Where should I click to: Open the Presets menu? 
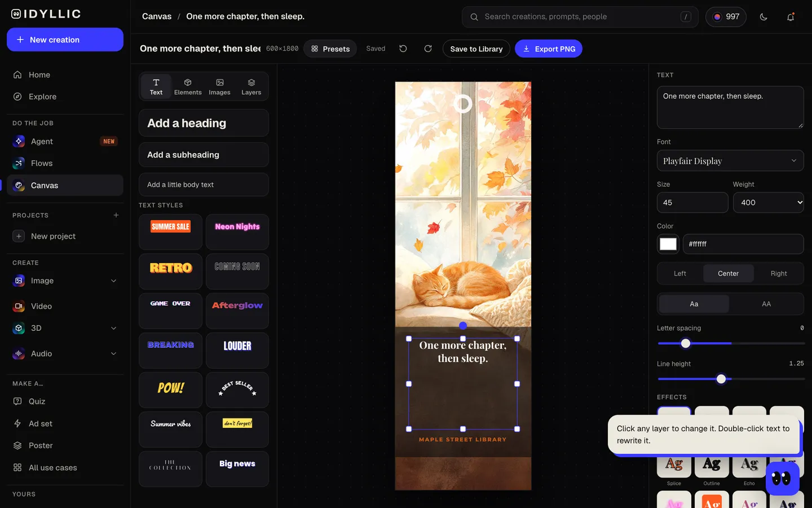330,49
